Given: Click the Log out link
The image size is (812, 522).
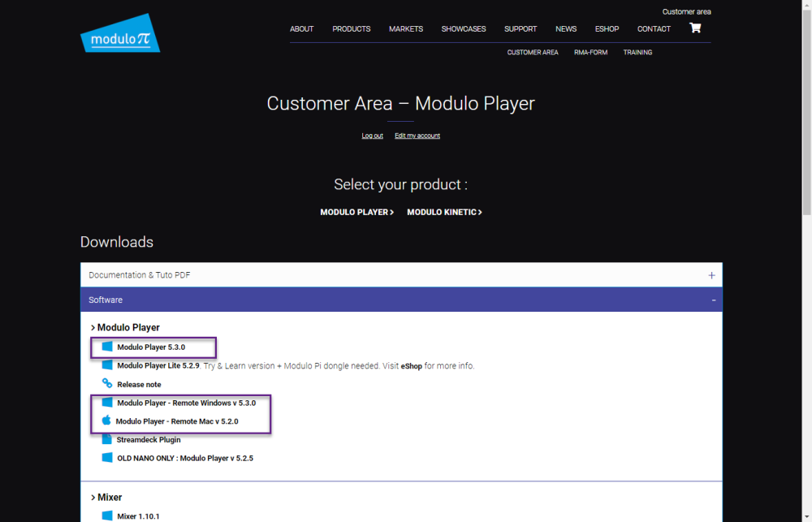Looking at the screenshot, I should 373,136.
